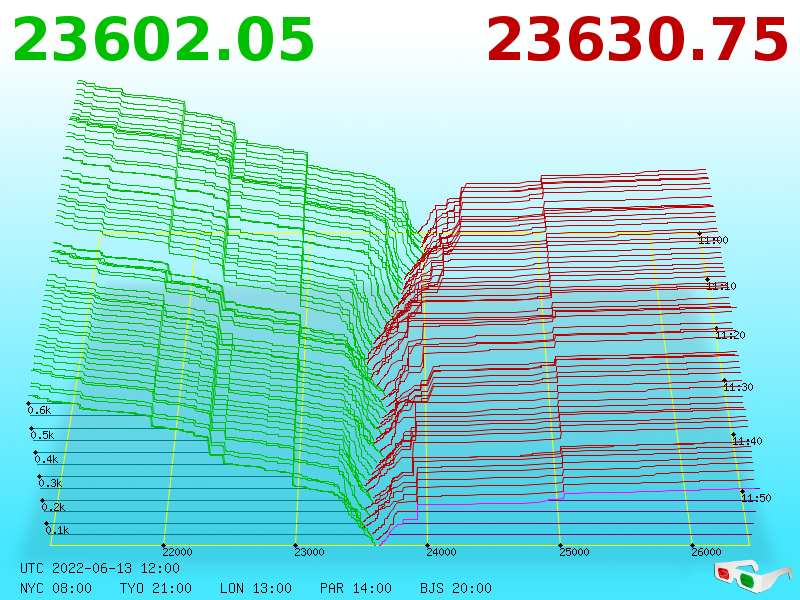Click the 23000 price axis label
Screen dimensions: 800x600
tap(310, 552)
